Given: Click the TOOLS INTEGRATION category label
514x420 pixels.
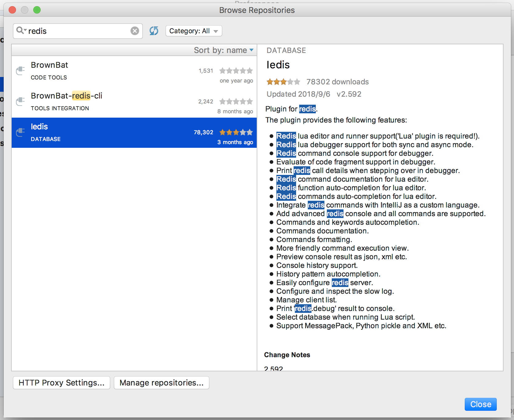Looking at the screenshot, I should pyautogui.click(x=60, y=108).
